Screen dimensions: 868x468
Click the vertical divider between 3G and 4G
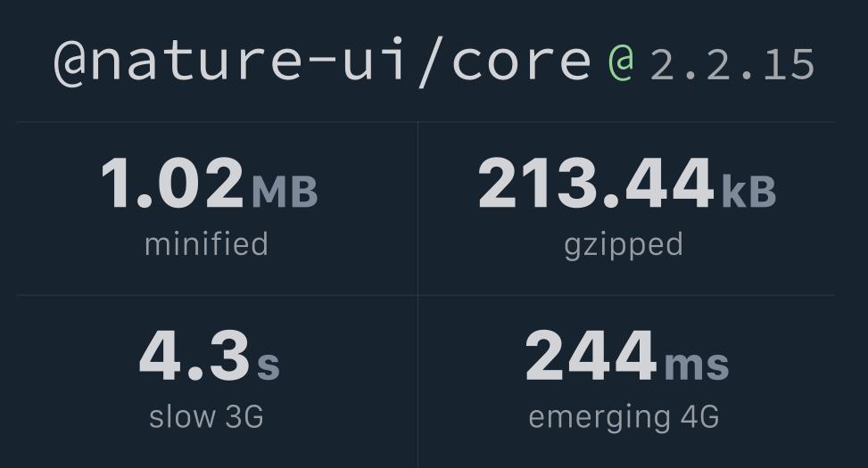pyautogui.click(x=418, y=382)
